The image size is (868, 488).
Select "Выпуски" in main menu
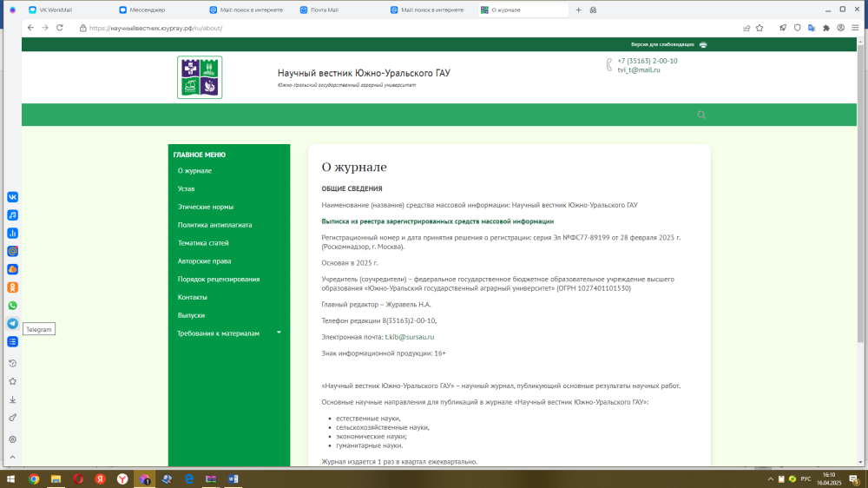pos(191,315)
